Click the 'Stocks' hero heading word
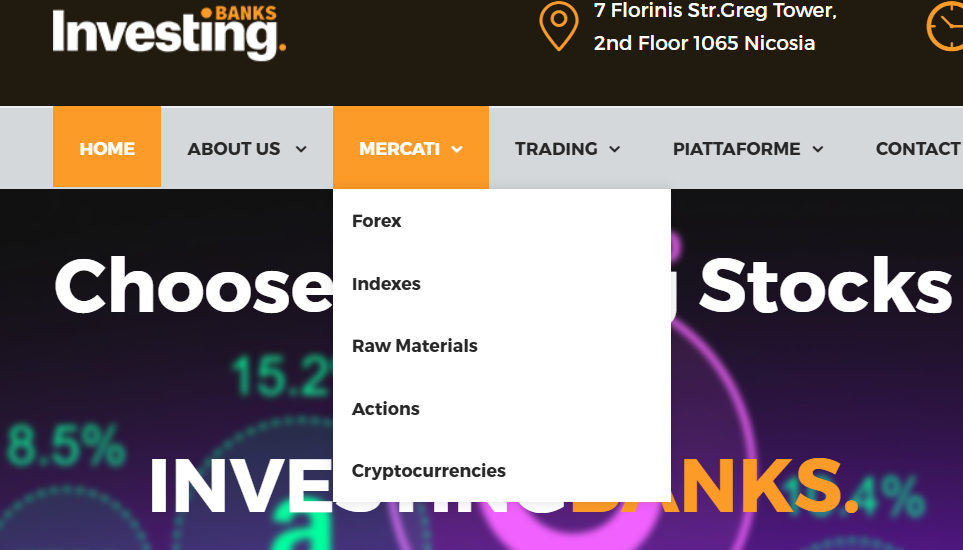This screenshot has width=963, height=550. click(826, 287)
